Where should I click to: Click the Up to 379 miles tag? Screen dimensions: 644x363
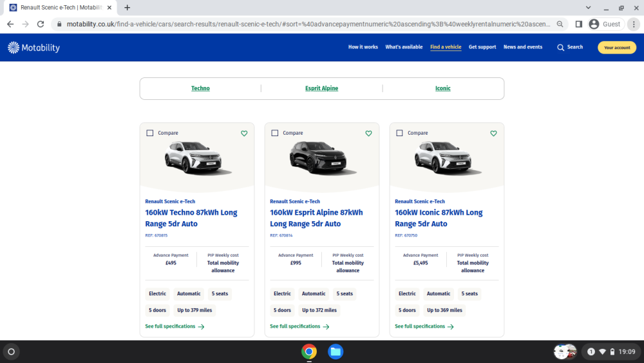(194, 310)
